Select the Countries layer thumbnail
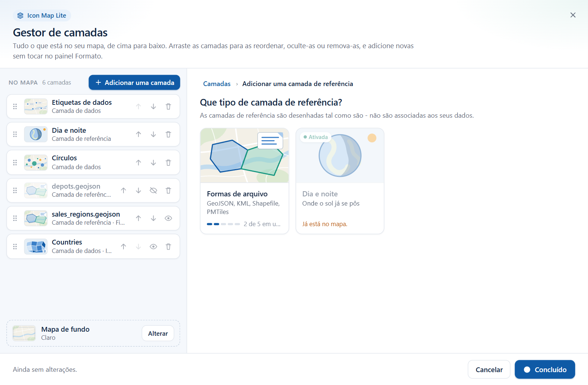 (x=36, y=247)
